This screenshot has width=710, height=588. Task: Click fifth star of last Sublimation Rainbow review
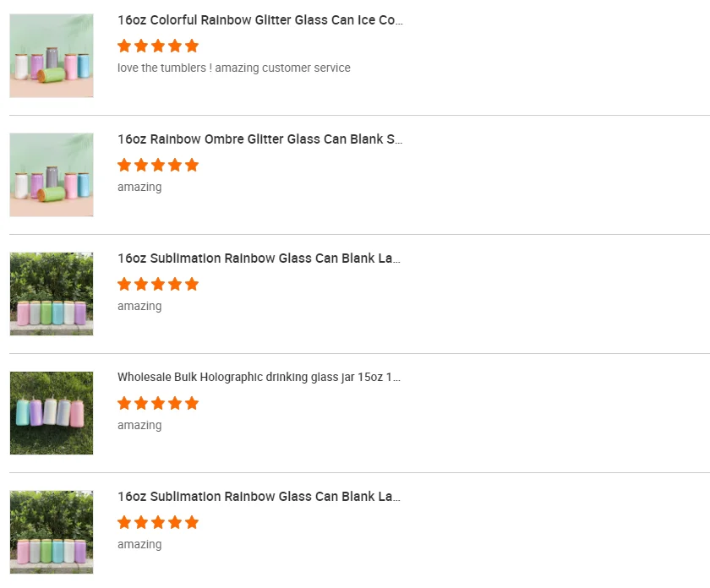pos(192,522)
